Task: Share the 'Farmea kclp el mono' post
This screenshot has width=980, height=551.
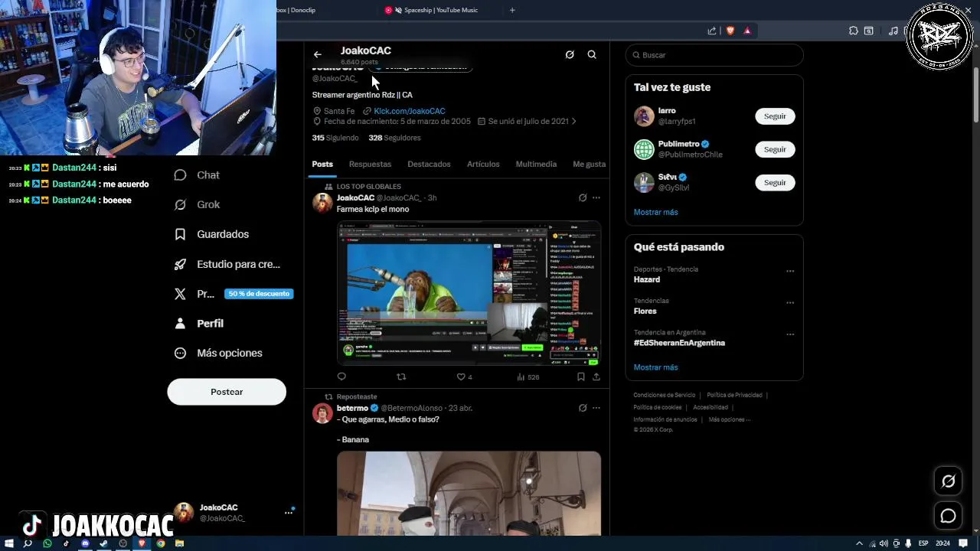Action: (596, 377)
